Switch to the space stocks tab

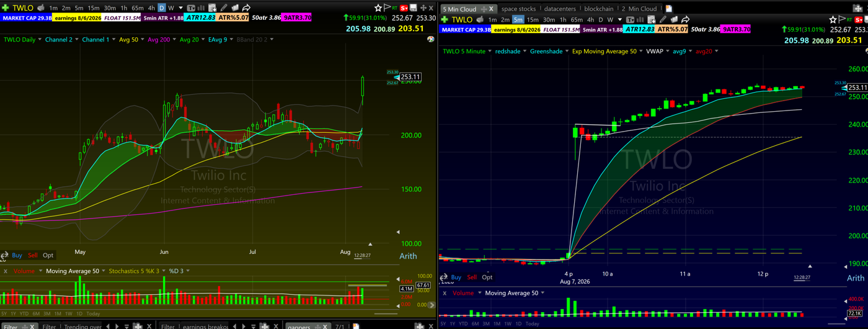(518, 9)
